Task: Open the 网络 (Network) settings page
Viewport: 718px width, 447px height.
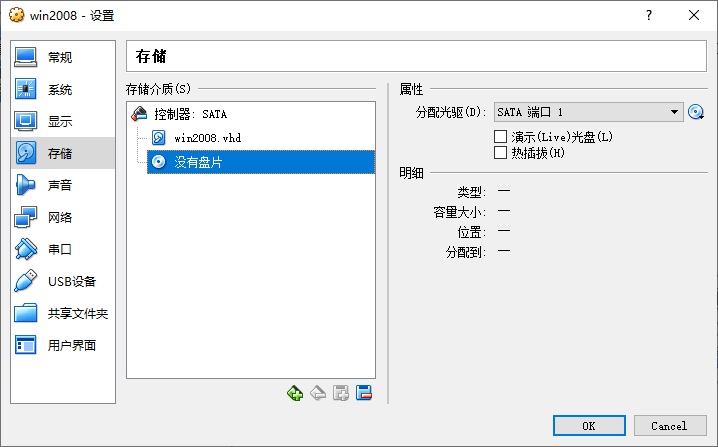Action: (x=63, y=217)
